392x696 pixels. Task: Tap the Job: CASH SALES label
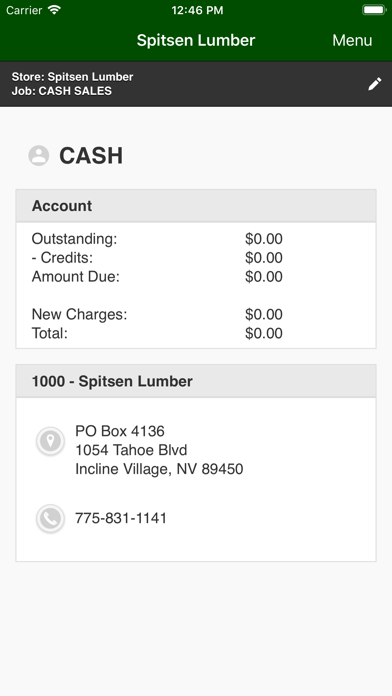(x=62, y=91)
